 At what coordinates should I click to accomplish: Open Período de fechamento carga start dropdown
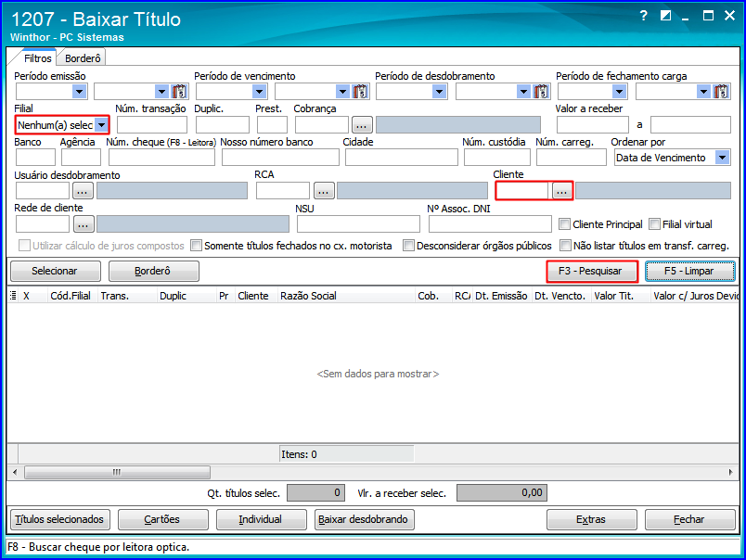[619, 91]
